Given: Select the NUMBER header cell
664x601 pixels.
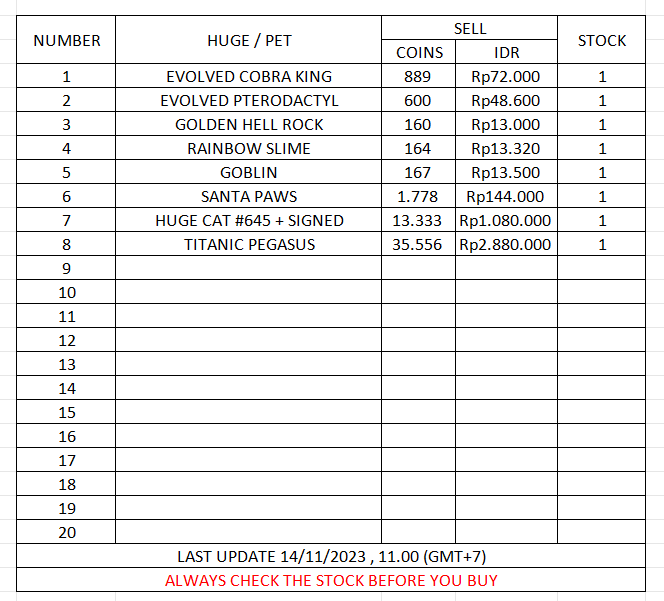Looking at the screenshot, I should pos(66,40).
